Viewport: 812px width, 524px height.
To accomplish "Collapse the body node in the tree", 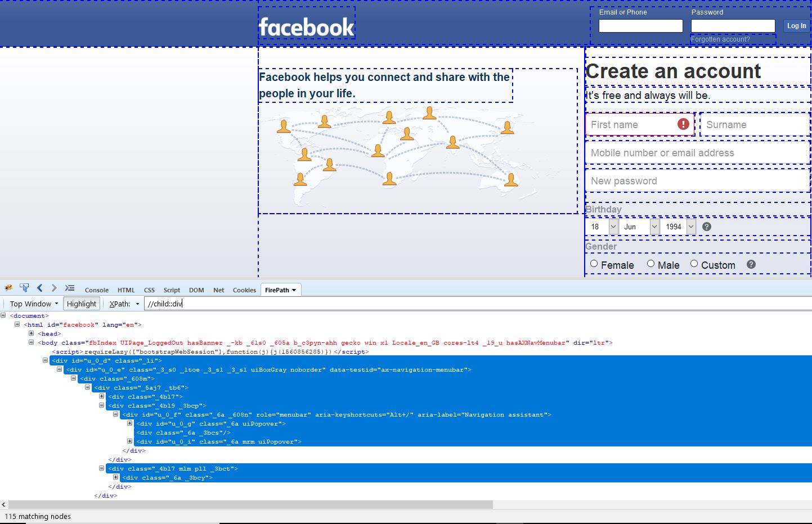I will click(32, 342).
